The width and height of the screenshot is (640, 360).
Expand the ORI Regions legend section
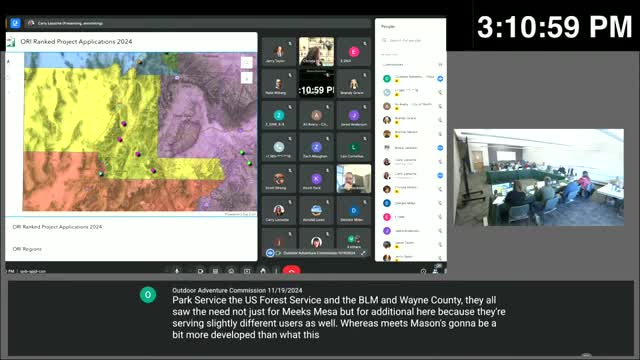[27, 249]
